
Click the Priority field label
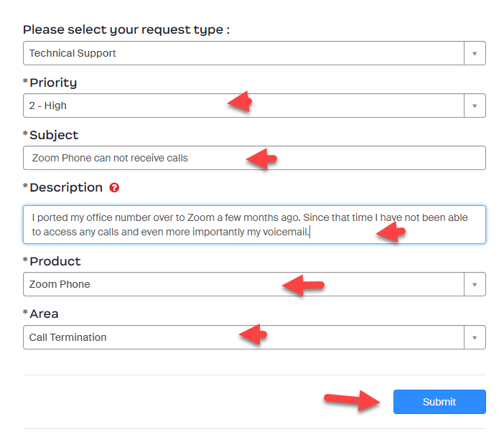coord(53,83)
